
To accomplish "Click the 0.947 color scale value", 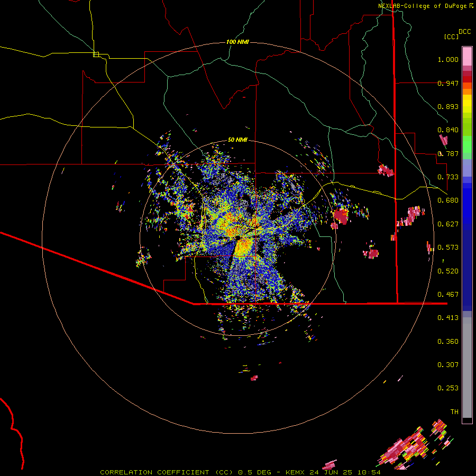I will pos(448,83).
